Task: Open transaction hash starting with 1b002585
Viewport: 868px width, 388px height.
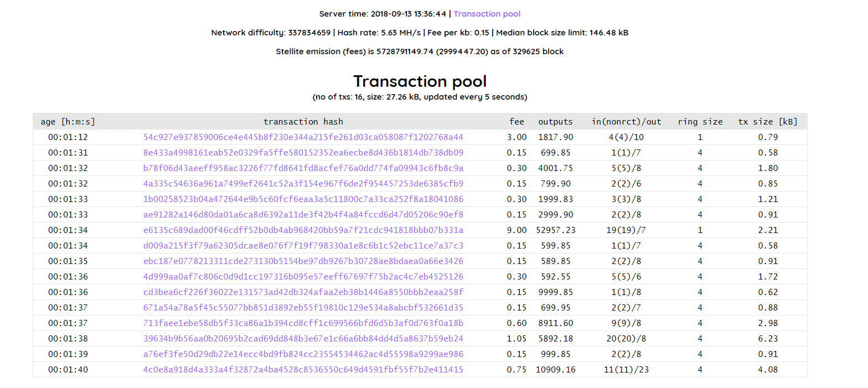Action: tap(303, 199)
